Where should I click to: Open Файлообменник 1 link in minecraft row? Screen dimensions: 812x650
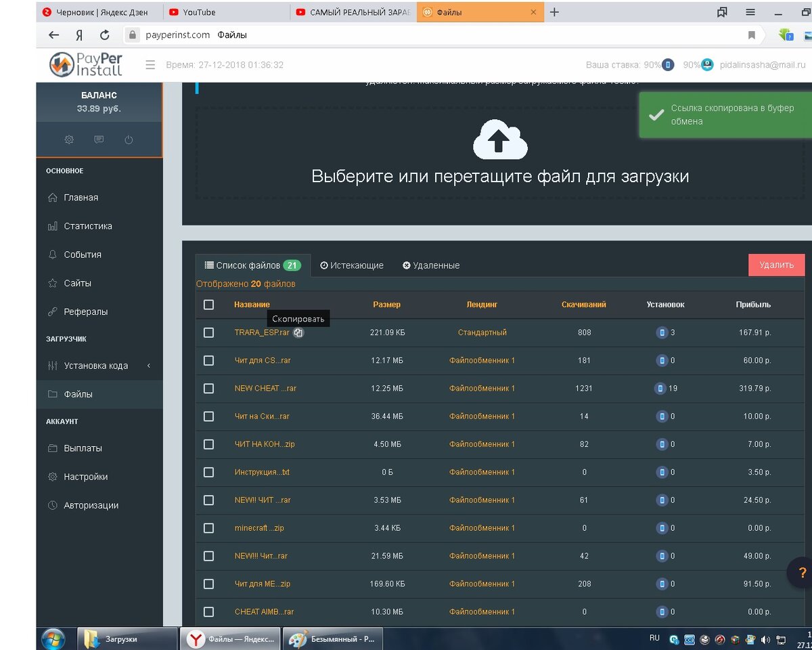pyautogui.click(x=482, y=527)
